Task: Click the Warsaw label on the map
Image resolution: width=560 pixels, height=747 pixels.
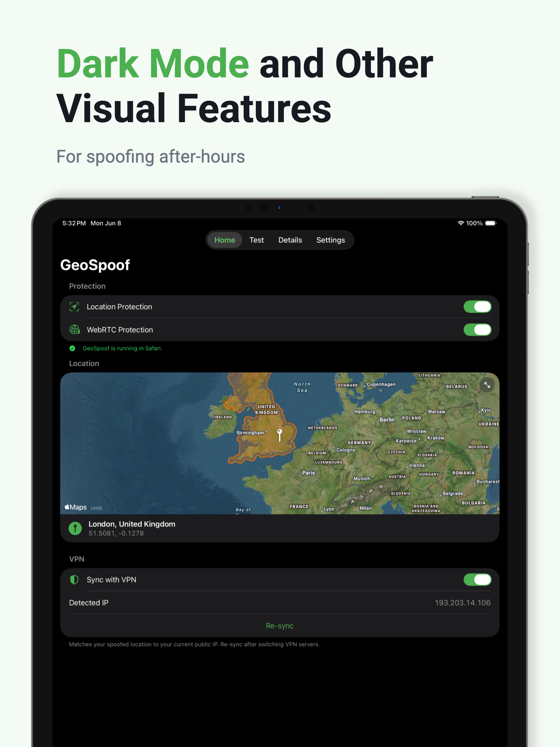Action: click(x=437, y=412)
